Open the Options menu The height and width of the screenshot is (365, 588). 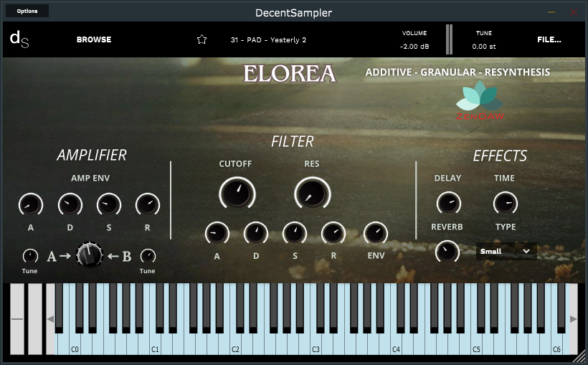[27, 11]
